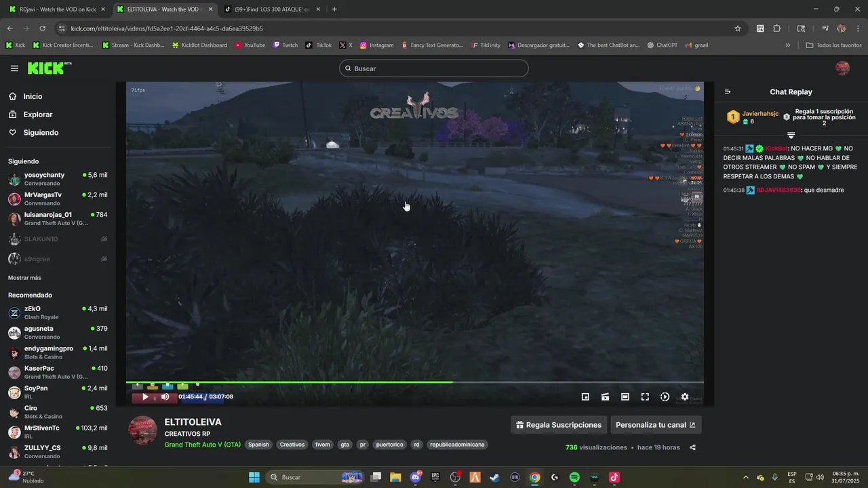Open KaserPac recommended channel
Screen dimensions: 868x488
click(x=58, y=372)
